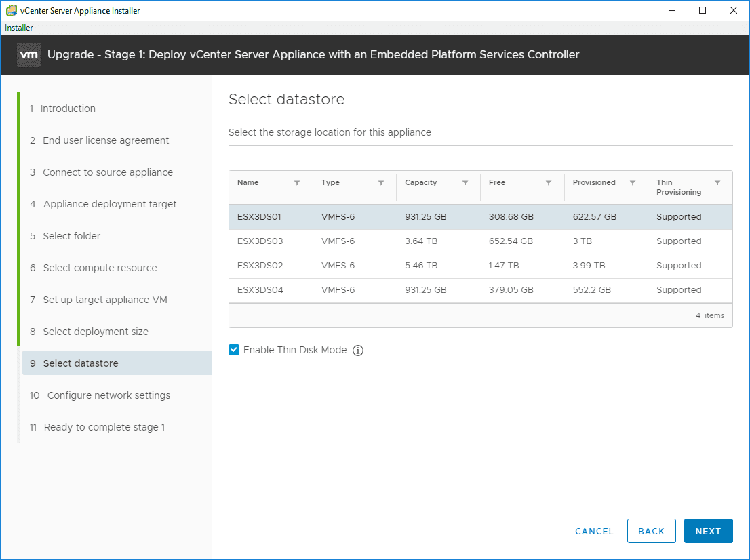
Task: Open the Capacity column filter
Action: (465, 183)
